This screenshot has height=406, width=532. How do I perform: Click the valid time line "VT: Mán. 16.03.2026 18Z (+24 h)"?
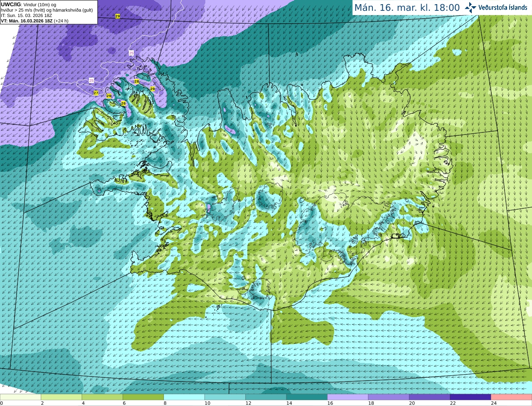[x=34, y=21]
